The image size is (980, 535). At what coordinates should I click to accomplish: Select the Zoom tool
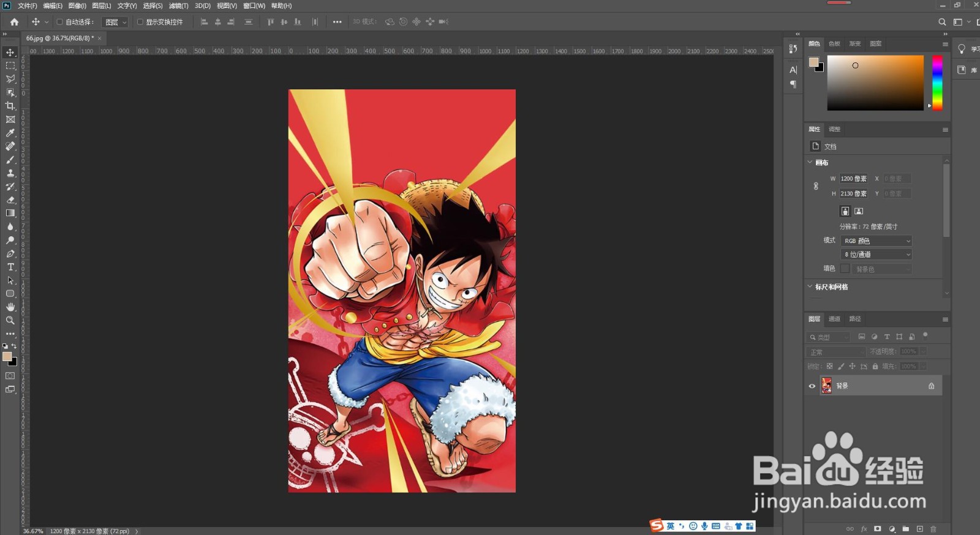10,320
